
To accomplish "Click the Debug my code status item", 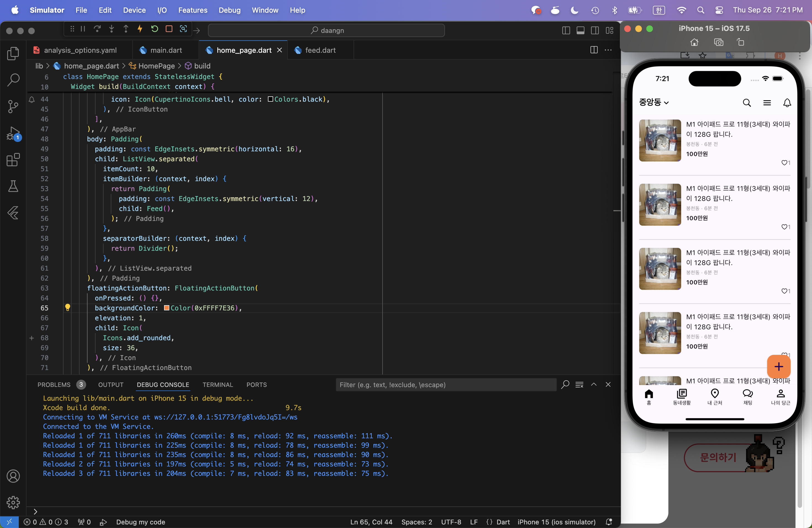I will [141, 522].
